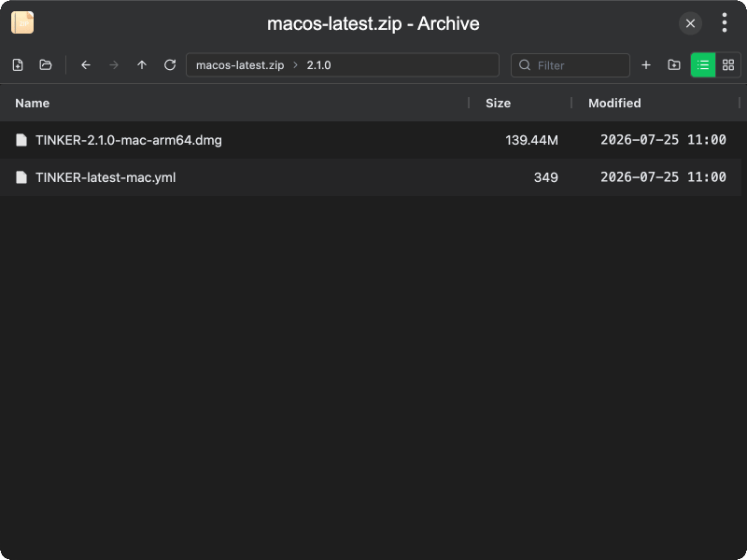
Task: Create a new folder in archive
Action: click(x=674, y=64)
